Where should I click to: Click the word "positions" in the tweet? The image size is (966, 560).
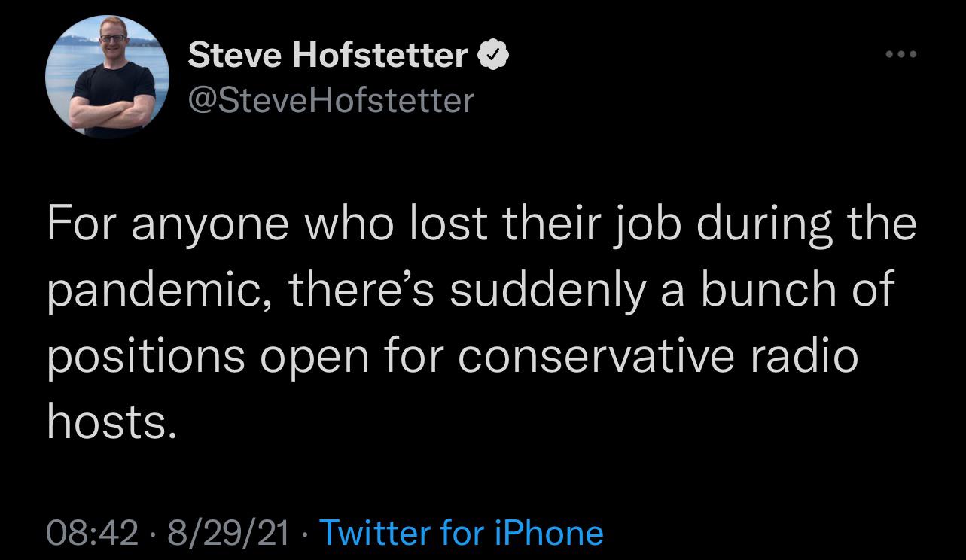tap(145, 355)
